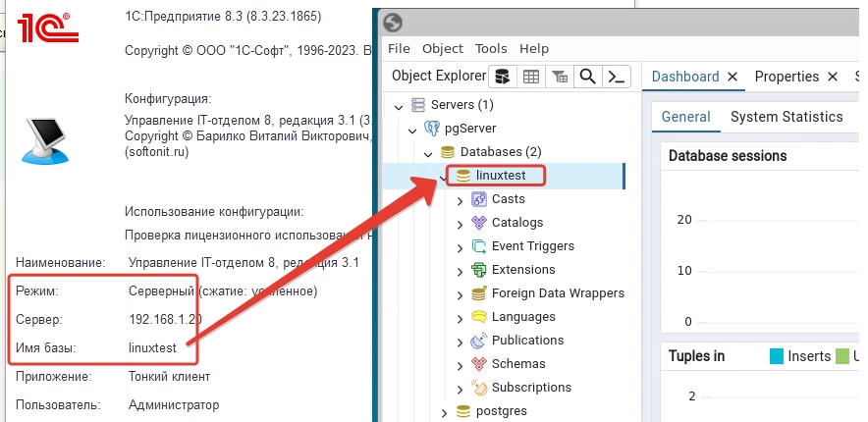Select the Foreign Data Wrappers item
868x422 pixels.
click(x=558, y=293)
